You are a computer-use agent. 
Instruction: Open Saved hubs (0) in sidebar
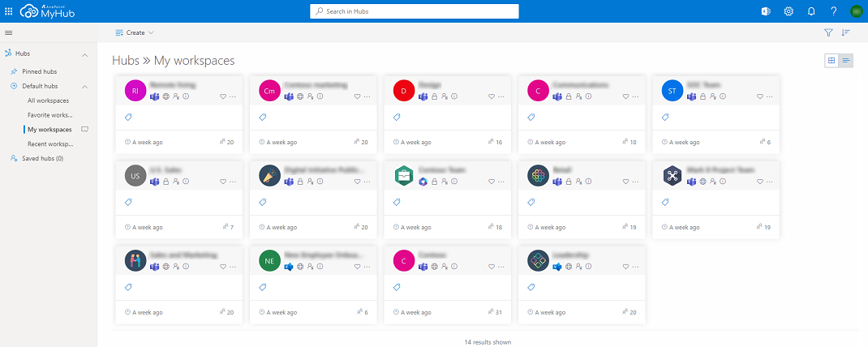43,158
